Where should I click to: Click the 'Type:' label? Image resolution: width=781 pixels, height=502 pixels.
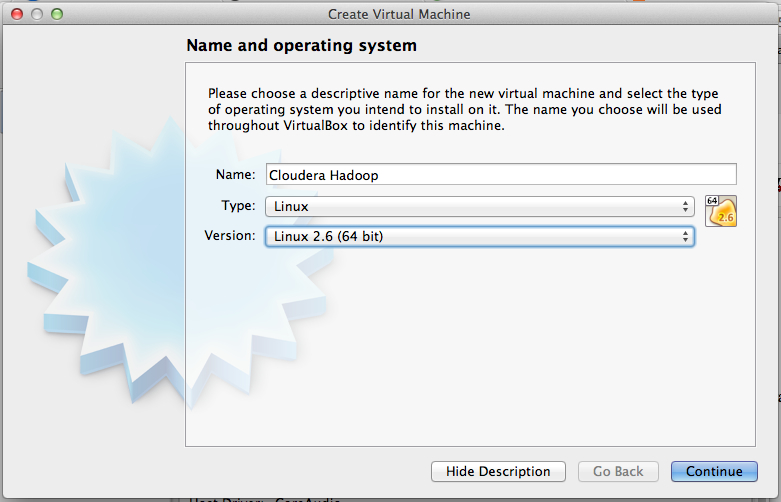click(x=238, y=206)
